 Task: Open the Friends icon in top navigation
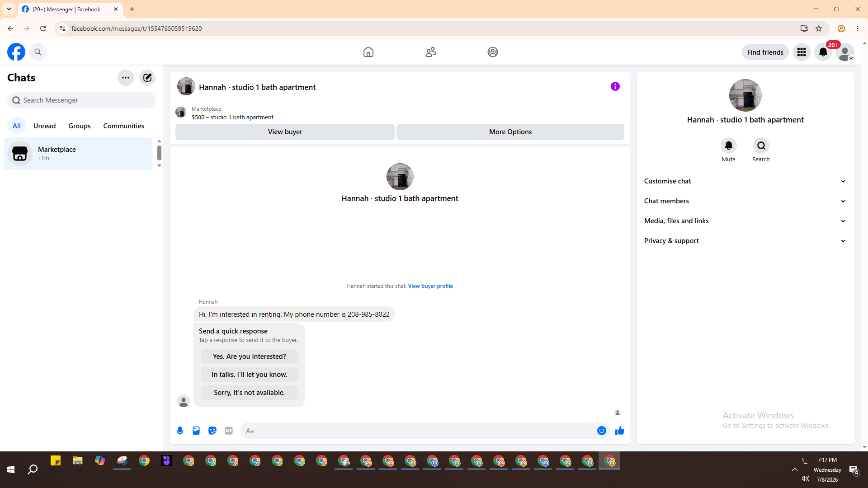431,52
